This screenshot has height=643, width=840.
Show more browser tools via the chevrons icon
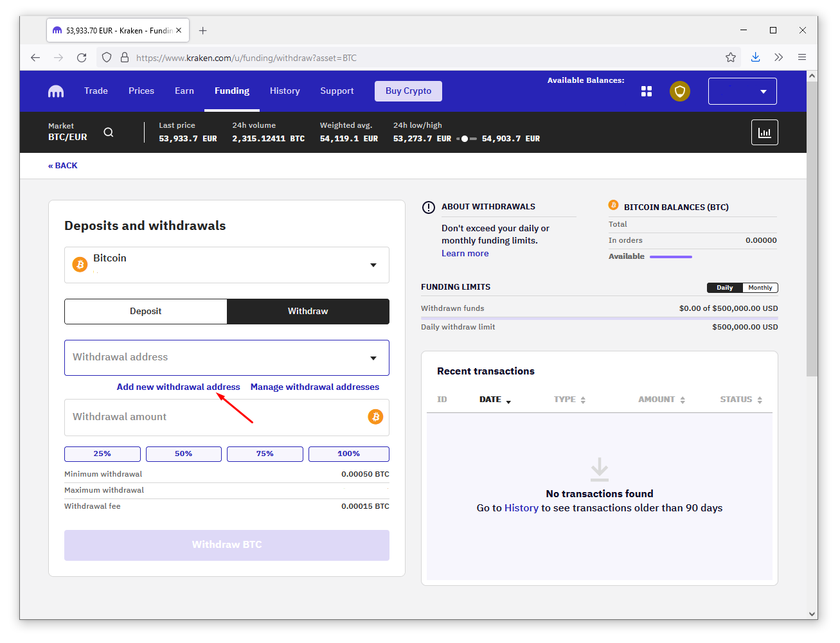click(779, 58)
